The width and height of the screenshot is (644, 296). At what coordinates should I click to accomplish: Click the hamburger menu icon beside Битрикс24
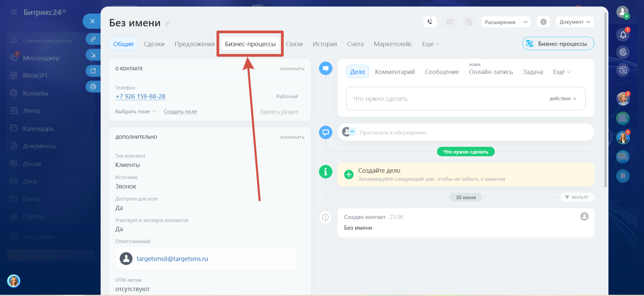point(14,12)
